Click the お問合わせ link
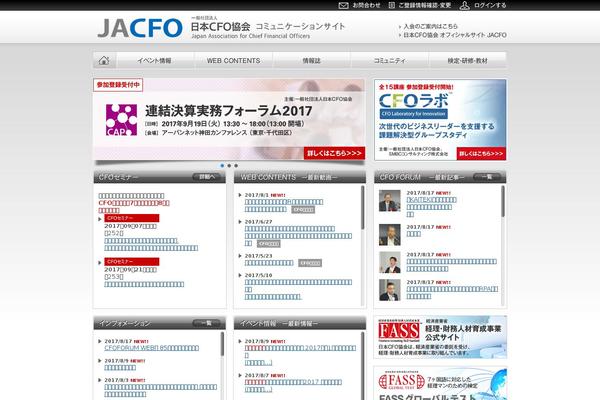 (x=366, y=5)
